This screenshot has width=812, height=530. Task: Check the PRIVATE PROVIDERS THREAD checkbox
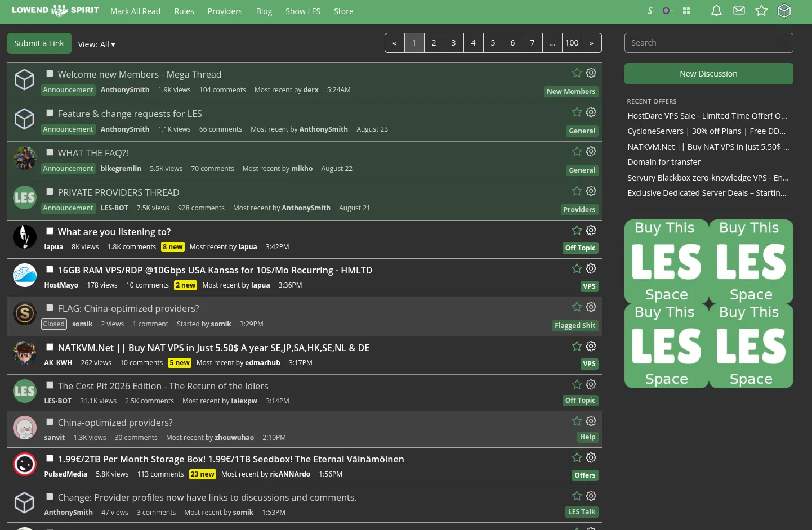click(50, 192)
